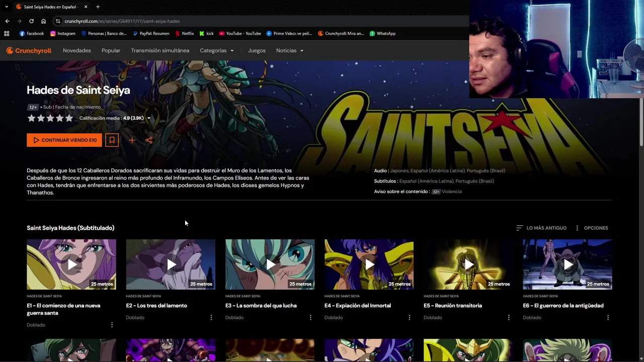The height and width of the screenshot is (362, 644).
Task: Open the PayPal: Resumen bookmark
Action: tap(151, 34)
